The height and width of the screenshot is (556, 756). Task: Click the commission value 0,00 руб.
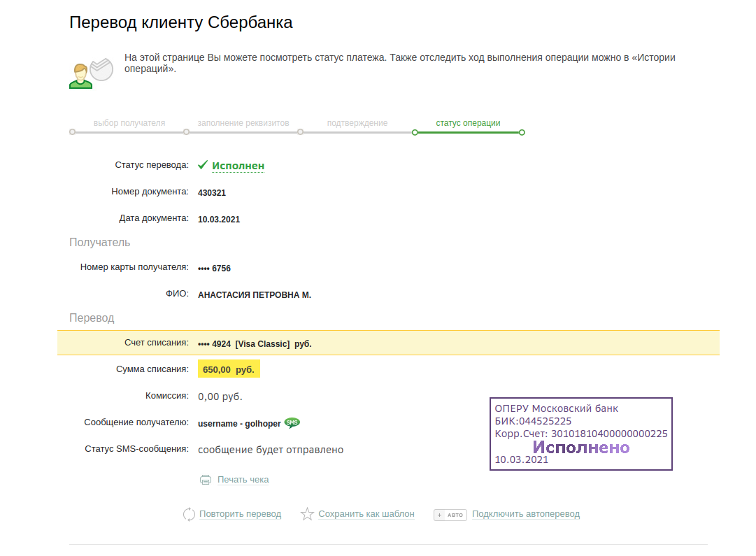pos(220,397)
